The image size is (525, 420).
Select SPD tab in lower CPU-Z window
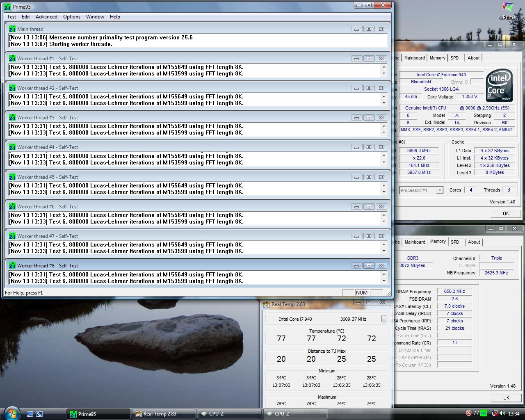point(455,242)
